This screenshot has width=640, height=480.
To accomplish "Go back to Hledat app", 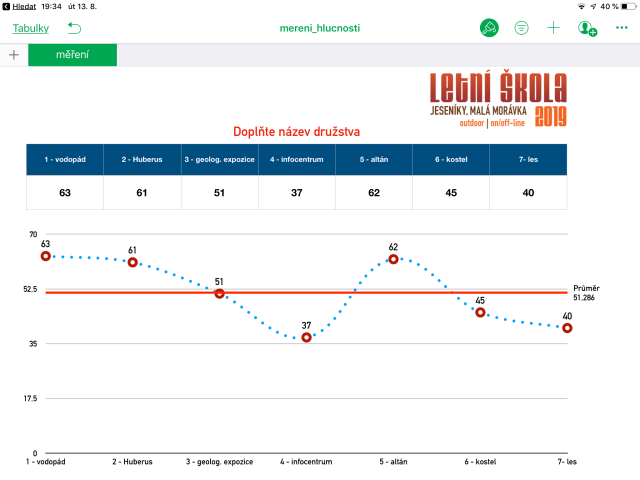I will 18,6.
